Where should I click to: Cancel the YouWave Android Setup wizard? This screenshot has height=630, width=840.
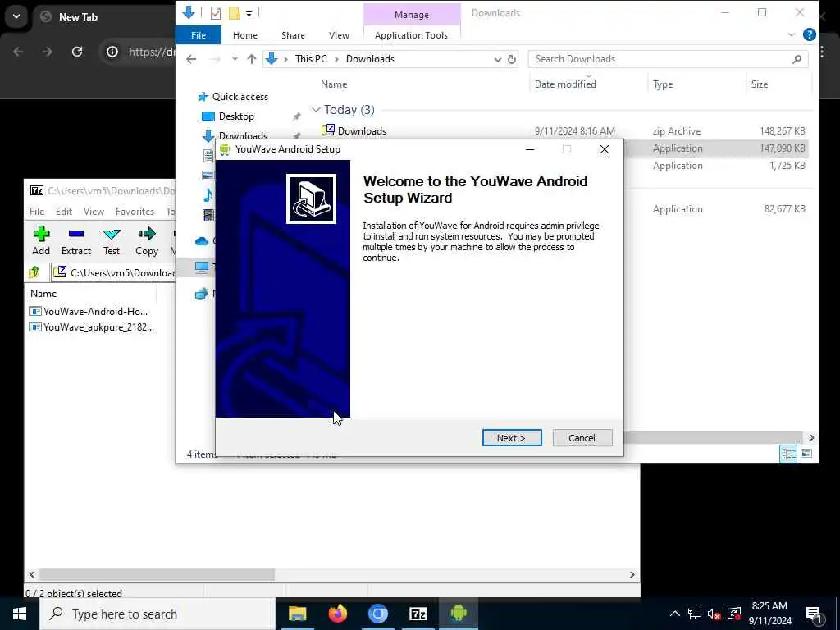(582, 438)
